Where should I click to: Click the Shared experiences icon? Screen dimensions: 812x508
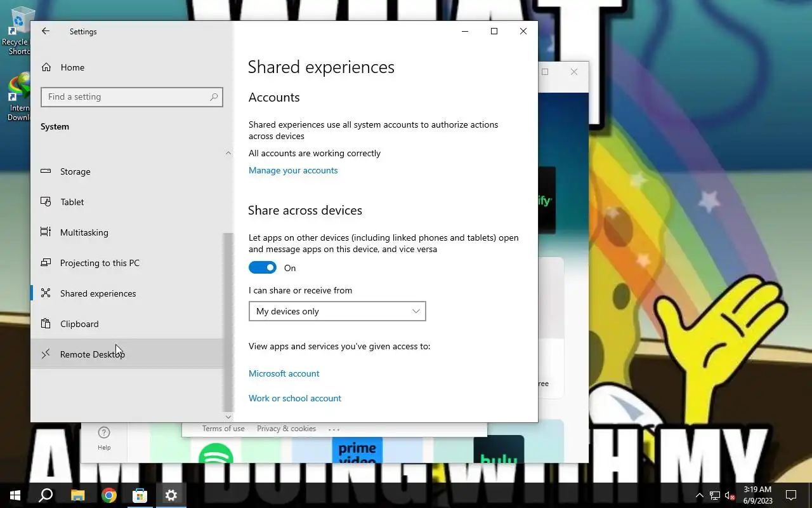[46, 293]
